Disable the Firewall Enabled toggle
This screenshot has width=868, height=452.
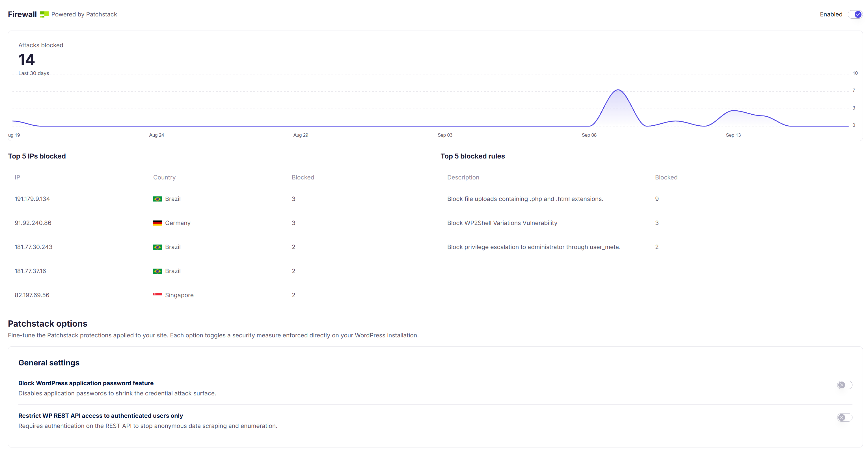[x=855, y=14]
